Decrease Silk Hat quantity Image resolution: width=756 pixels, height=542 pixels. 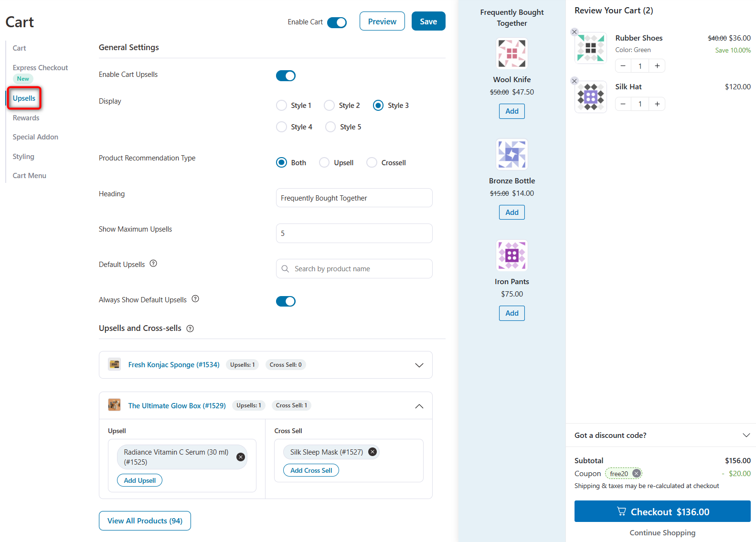[623, 104]
